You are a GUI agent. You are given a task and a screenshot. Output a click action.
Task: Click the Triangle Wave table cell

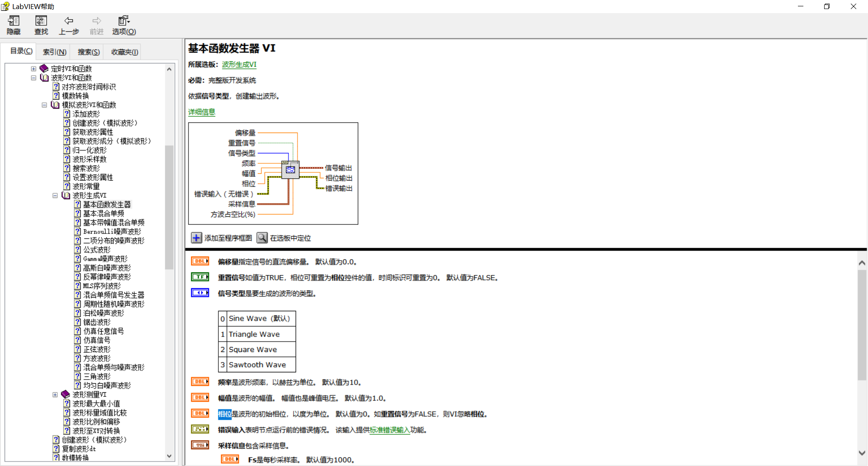coord(261,334)
